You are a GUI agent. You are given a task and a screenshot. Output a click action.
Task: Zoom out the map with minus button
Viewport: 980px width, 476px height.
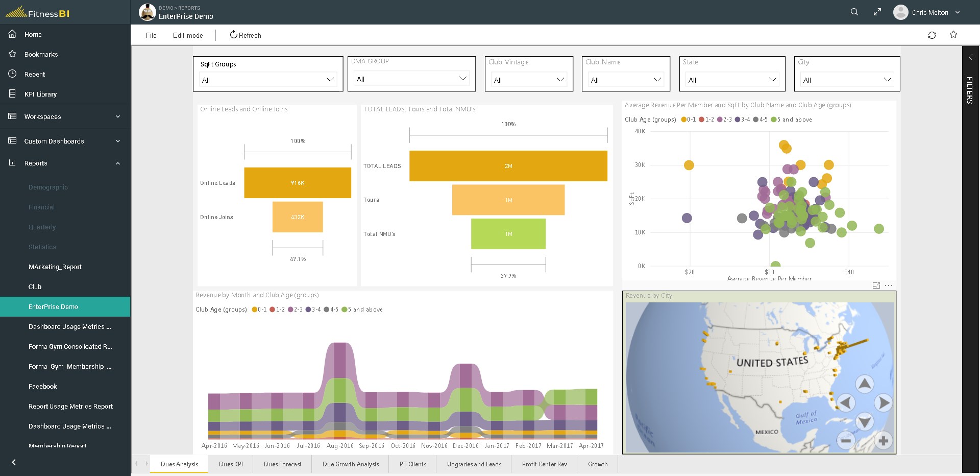846,440
